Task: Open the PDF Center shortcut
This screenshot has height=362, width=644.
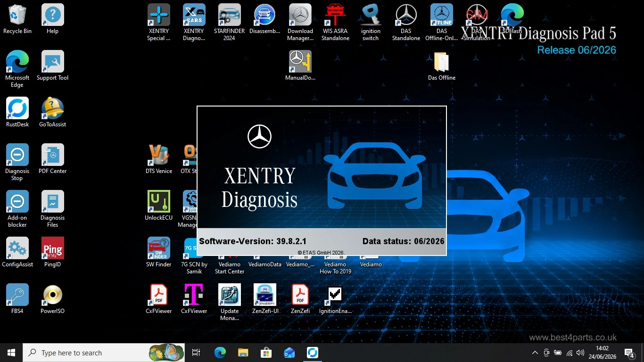Action: coord(53,159)
